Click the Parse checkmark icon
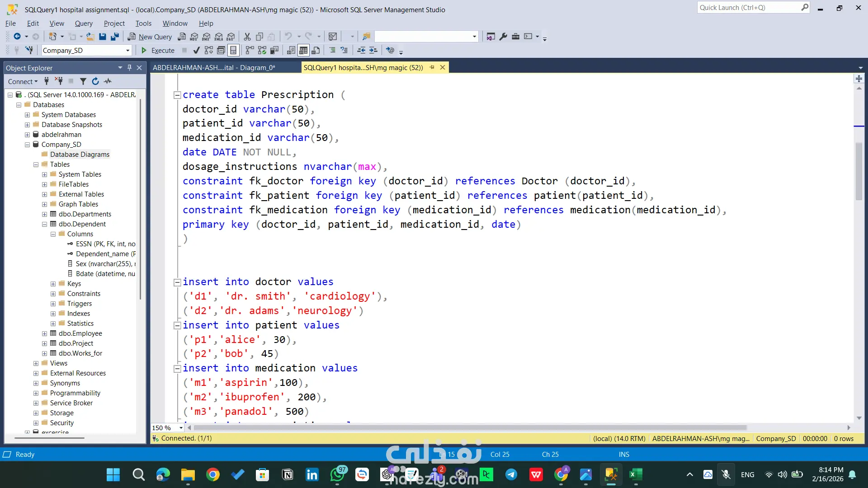The width and height of the screenshot is (868, 488). click(196, 50)
